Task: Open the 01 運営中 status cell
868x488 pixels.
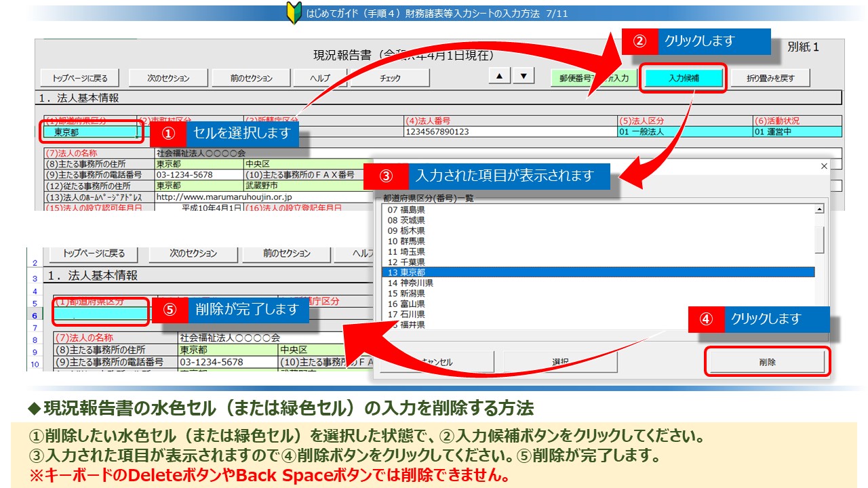Action: click(797, 132)
